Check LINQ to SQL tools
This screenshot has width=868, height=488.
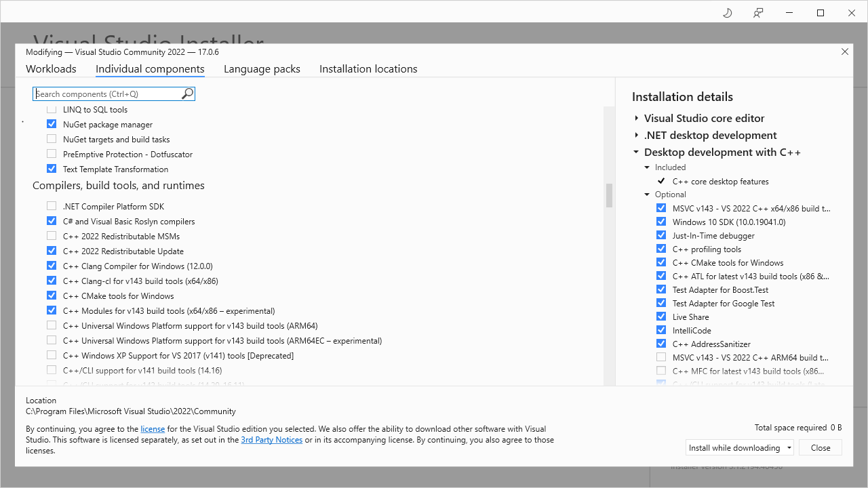click(52, 109)
